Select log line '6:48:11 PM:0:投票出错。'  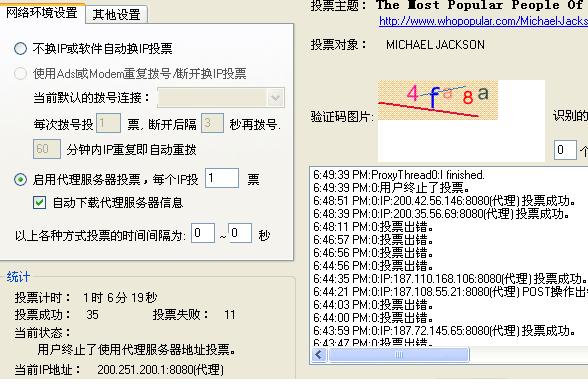click(374, 227)
